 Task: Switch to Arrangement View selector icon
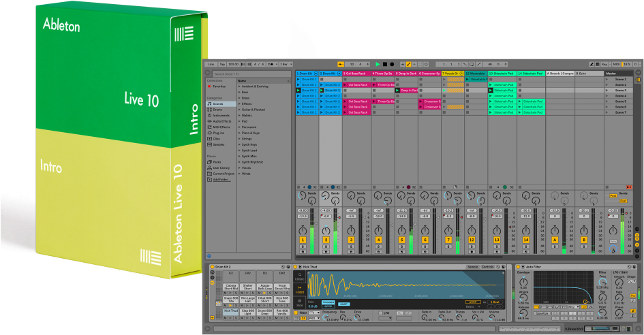click(639, 72)
